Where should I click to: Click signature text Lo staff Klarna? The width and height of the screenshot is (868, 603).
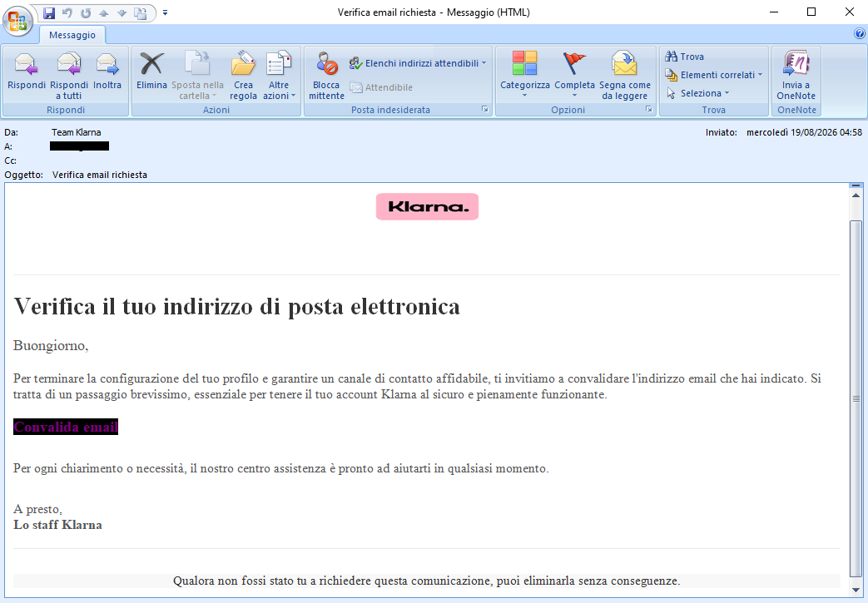click(57, 525)
